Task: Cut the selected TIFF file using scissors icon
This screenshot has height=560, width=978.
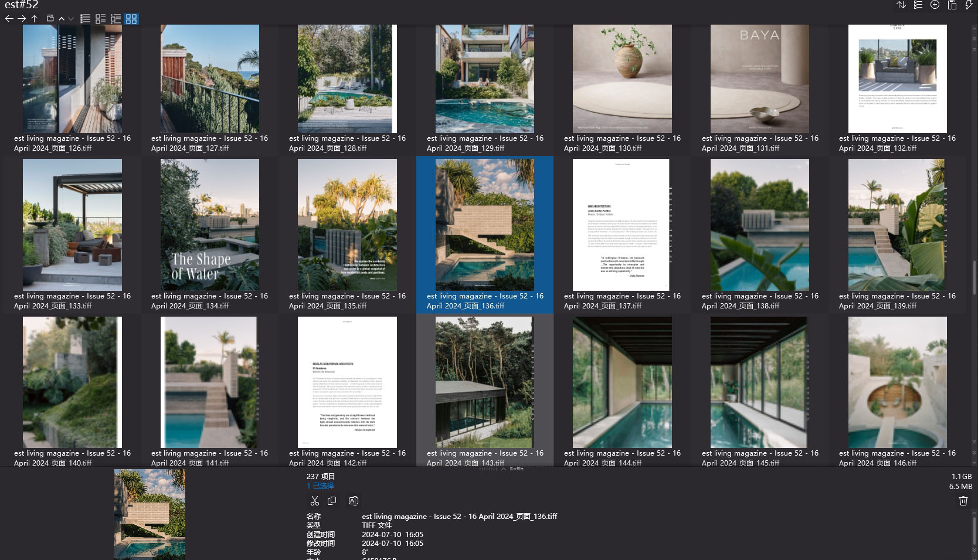Action: point(315,501)
